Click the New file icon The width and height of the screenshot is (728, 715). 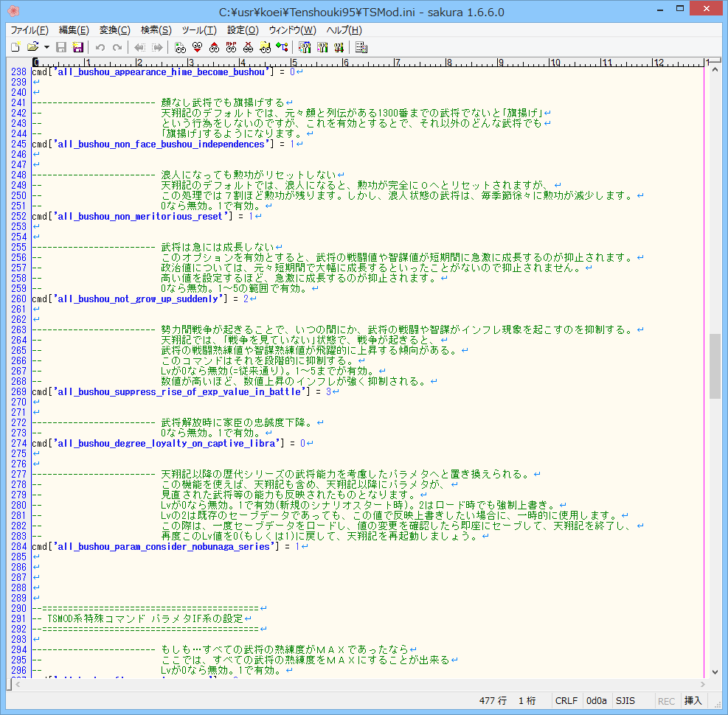(15, 47)
